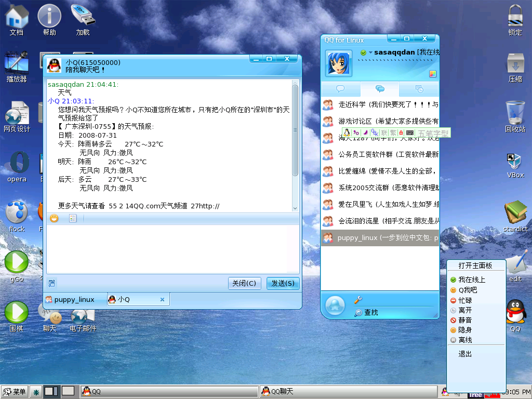The width and height of the screenshot is (532, 399).
Task: Expand status dropdown arrow next to sasaqqdan
Action: (x=370, y=52)
